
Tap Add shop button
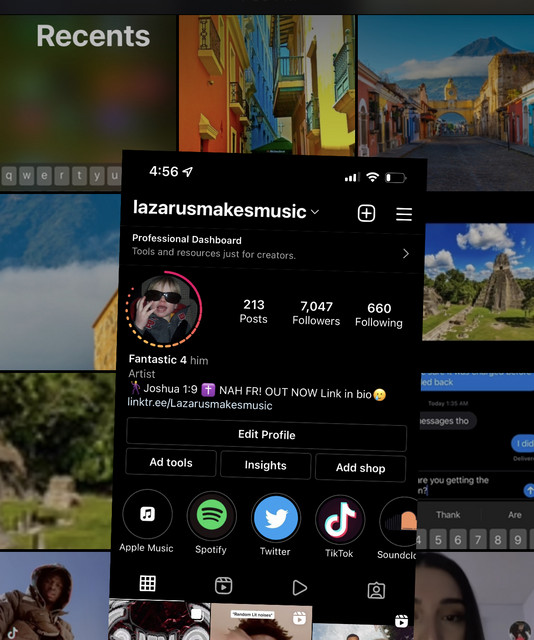click(x=360, y=468)
